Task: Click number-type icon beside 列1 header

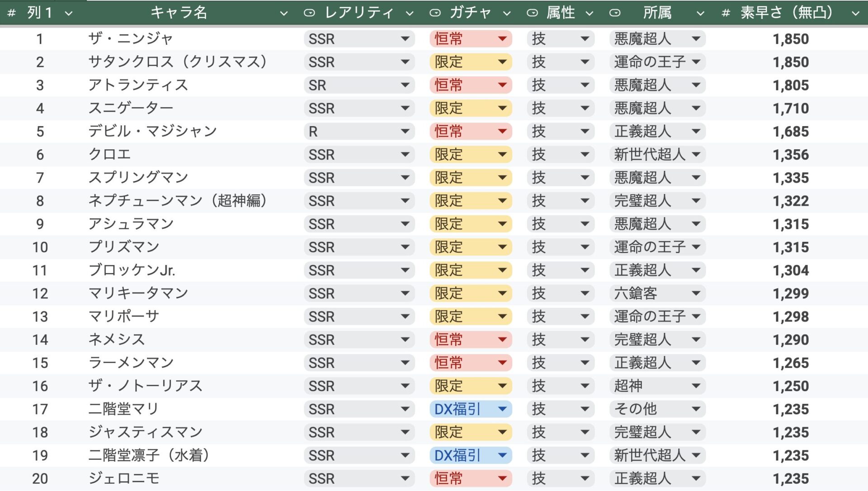Action: [12, 13]
